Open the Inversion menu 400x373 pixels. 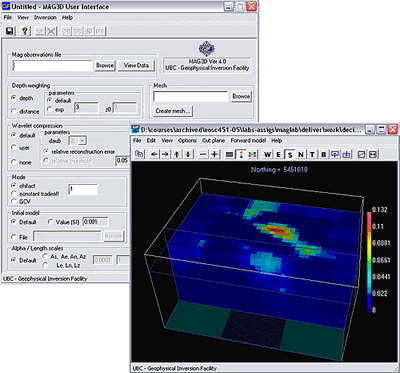click(45, 18)
